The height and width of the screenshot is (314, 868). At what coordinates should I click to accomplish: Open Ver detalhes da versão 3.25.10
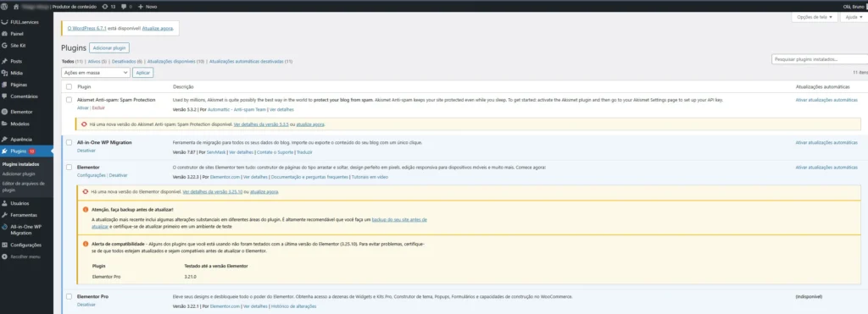pyautogui.click(x=213, y=192)
